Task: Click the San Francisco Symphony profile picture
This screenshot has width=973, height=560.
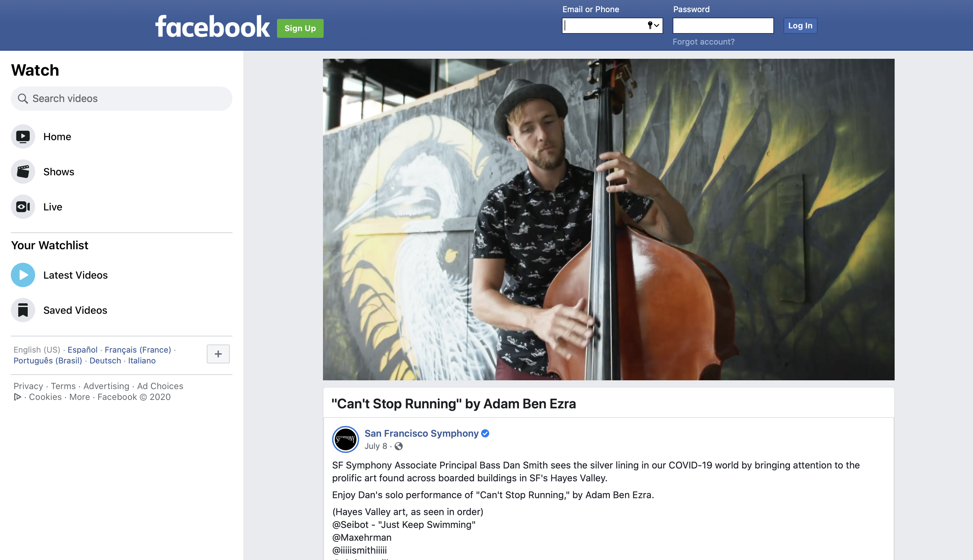Action: 345,439
